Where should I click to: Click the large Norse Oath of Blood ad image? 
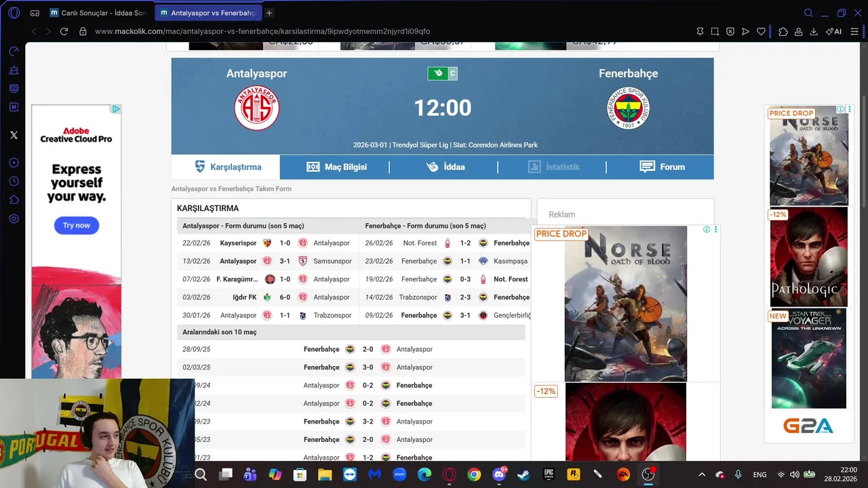(x=625, y=304)
